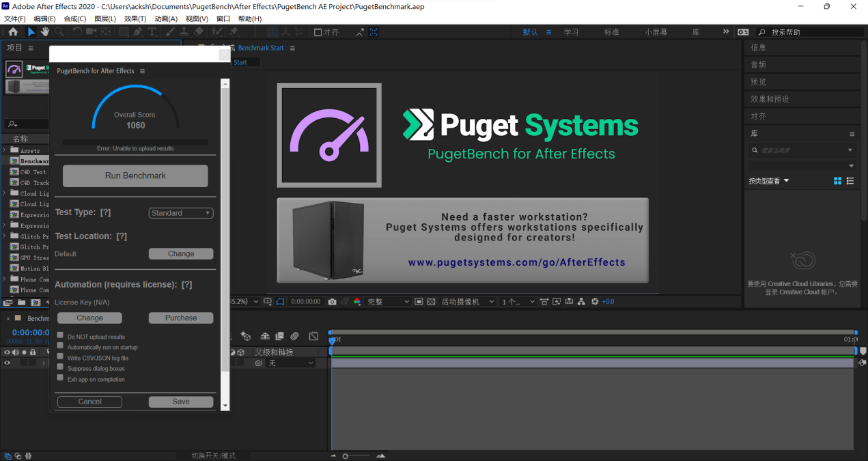
Task: Tick 'Exit app on completion' checkbox
Action: click(61, 378)
